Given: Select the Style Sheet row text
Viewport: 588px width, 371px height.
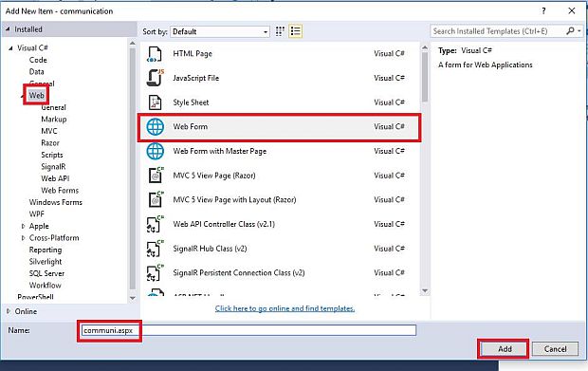Looking at the screenshot, I should pyautogui.click(x=191, y=102).
